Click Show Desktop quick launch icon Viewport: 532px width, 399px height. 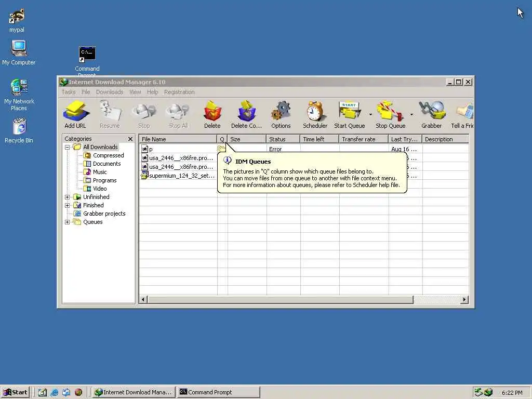point(42,393)
